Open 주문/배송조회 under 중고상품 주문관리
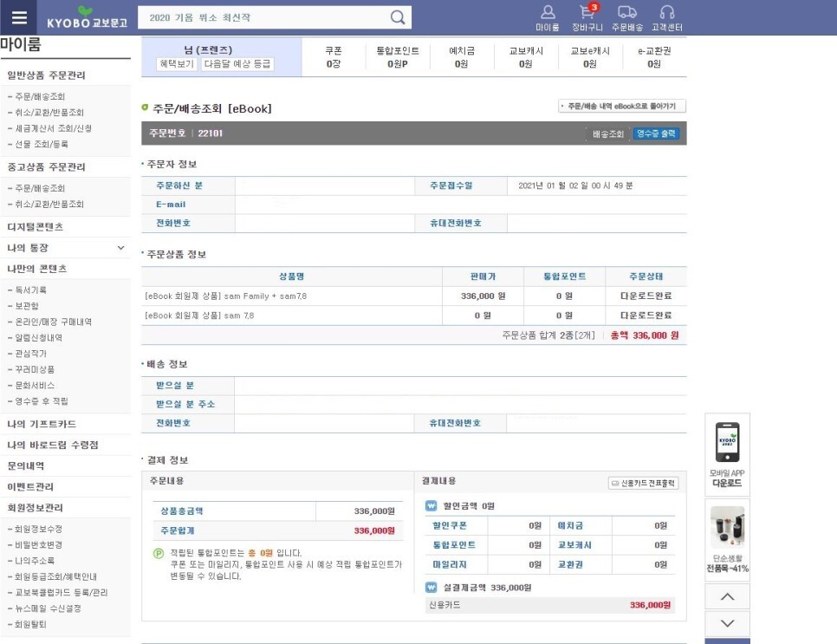This screenshot has width=837, height=644. pos(40,188)
